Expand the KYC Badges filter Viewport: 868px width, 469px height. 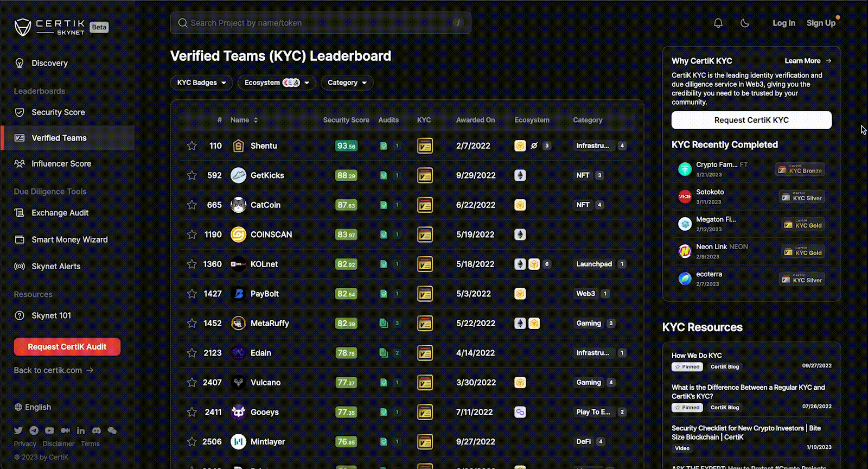(x=202, y=83)
